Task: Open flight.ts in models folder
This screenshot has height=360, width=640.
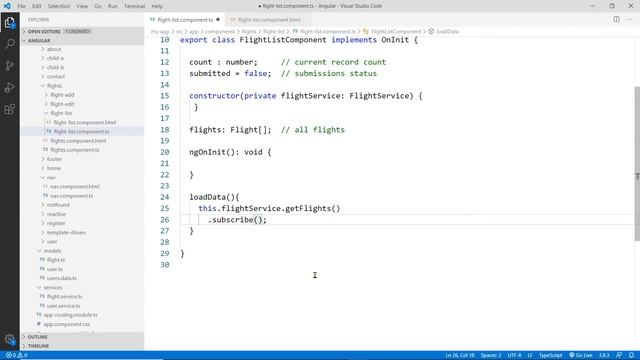Action: 56,260
